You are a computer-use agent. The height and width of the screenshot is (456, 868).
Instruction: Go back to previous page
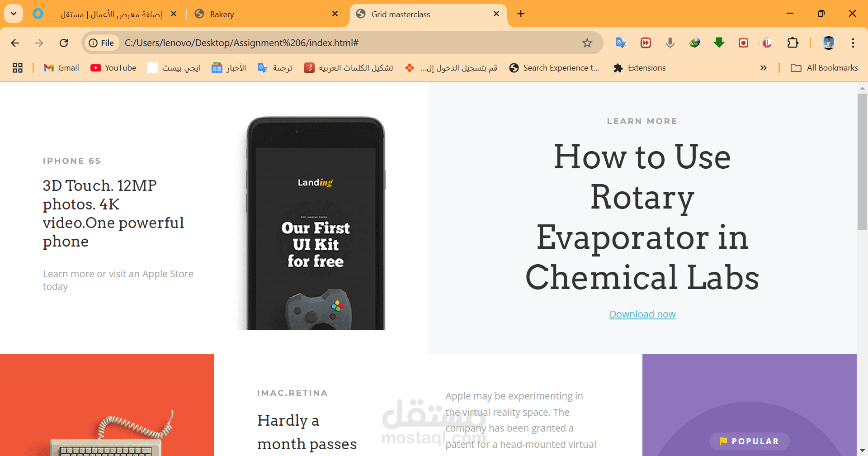(15, 43)
